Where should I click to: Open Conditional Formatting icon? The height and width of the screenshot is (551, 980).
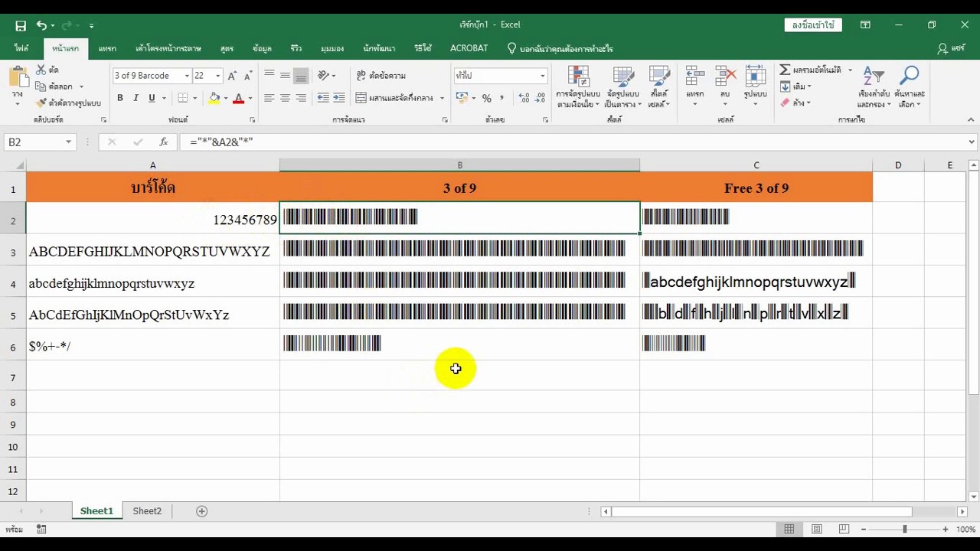pyautogui.click(x=578, y=77)
